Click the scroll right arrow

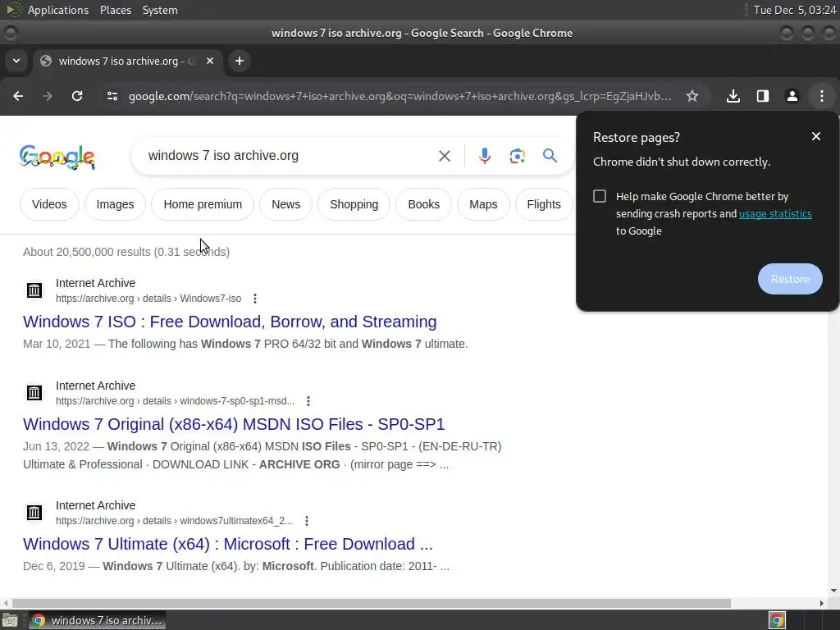pos(821,603)
